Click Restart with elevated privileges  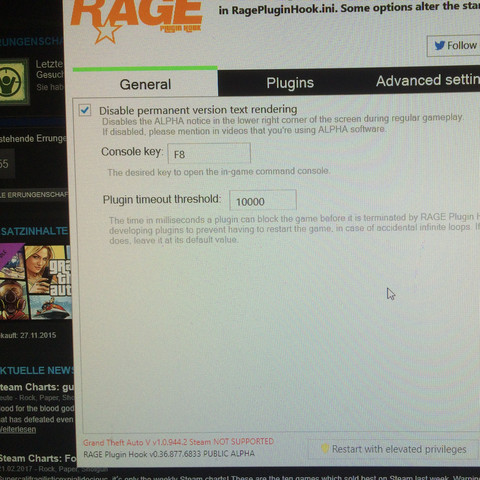pyautogui.click(x=393, y=449)
